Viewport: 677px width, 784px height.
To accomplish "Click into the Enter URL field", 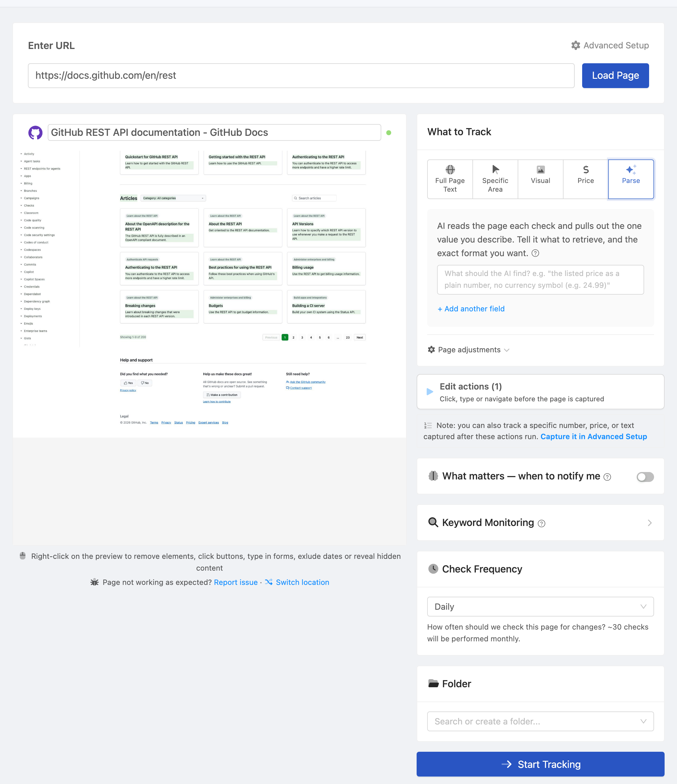I will (x=301, y=75).
